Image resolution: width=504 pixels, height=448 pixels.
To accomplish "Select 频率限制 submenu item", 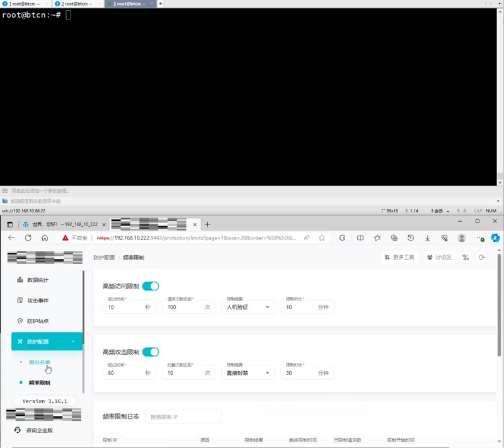I will point(40,382).
